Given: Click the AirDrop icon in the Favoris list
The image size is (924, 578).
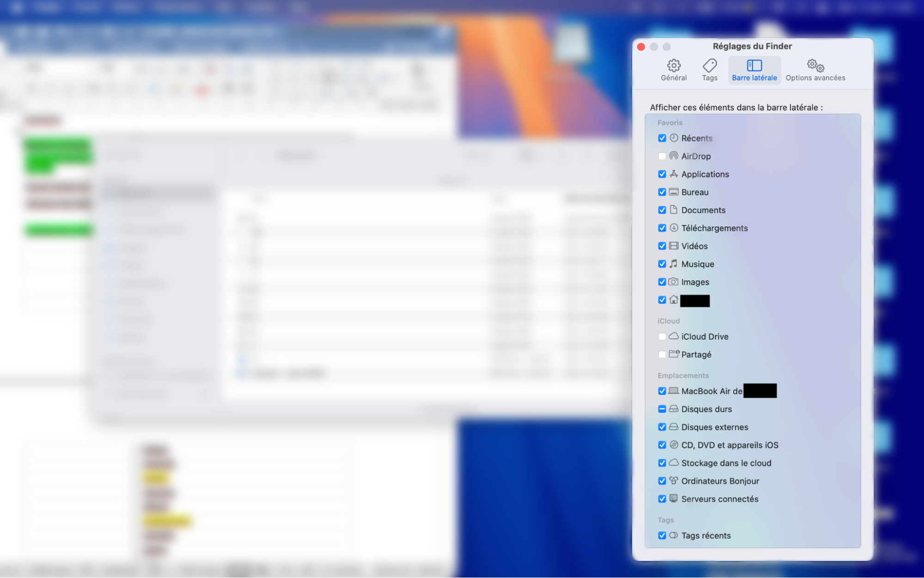Looking at the screenshot, I should click(674, 156).
